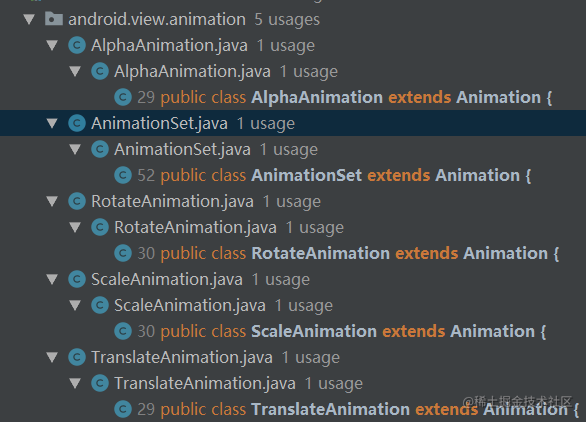Screen dimensions: 586x422
Task: Open usage 'public class ScaleAnimation extends Animation'
Action: click(x=353, y=331)
